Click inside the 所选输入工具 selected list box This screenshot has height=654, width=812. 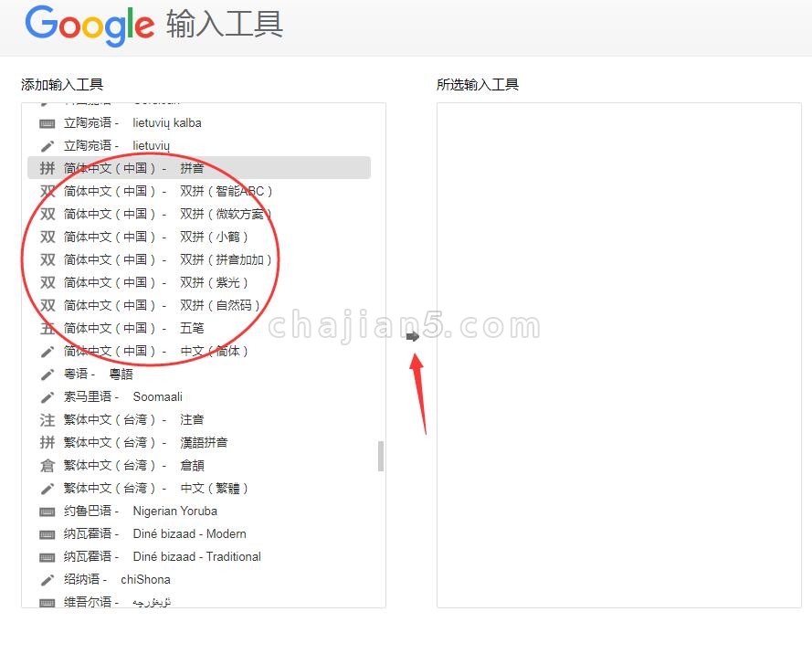(x=619, y=355)
